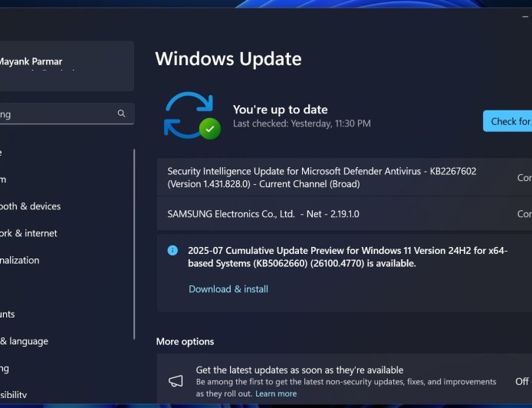Open Gaming settings in sidebar
The image size is (532, 408).
pyautogui.click(x=5, y=368)
